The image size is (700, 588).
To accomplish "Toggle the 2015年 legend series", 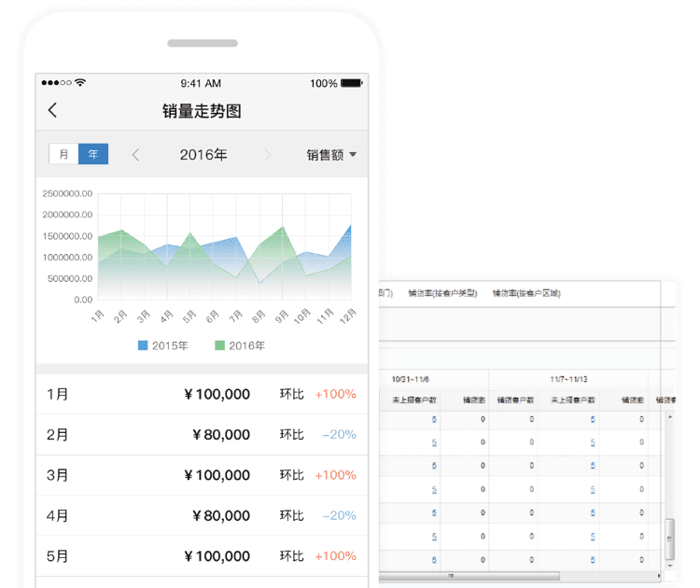I will click(163, 345).
